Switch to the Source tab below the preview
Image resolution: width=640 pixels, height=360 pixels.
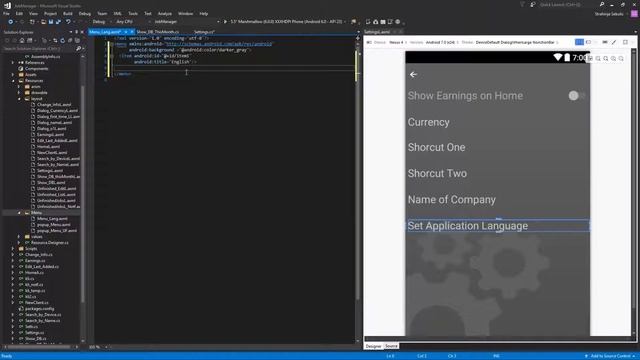[391, 346]
